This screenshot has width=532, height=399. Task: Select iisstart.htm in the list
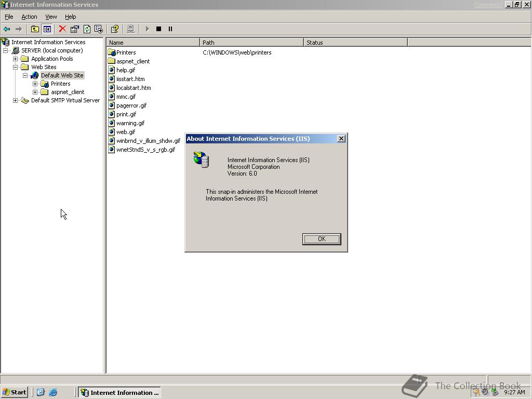point(130,79)
